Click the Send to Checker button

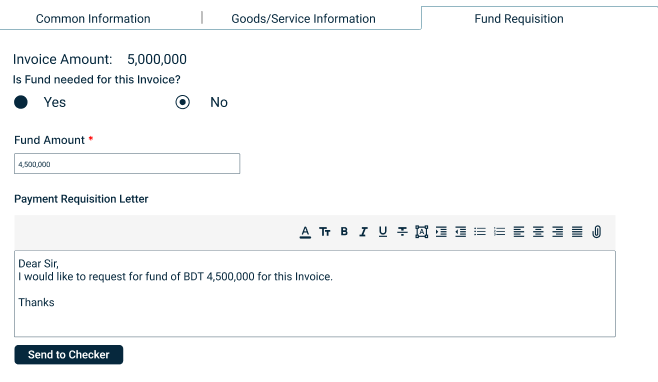coord(69,355)
